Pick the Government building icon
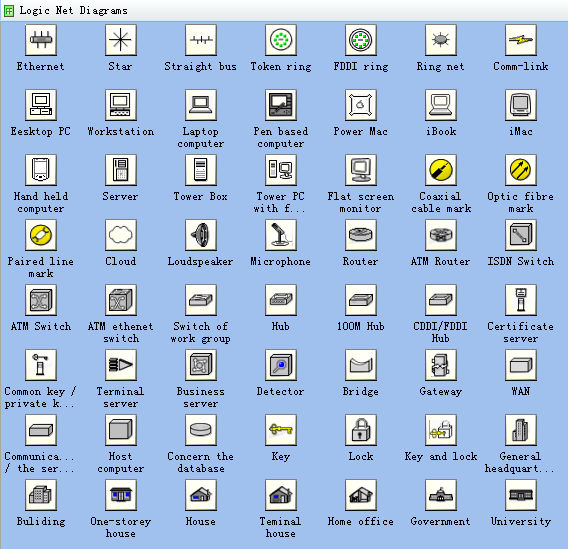The height and width of the screenshot is (549, 568). [x=441, y=495]
